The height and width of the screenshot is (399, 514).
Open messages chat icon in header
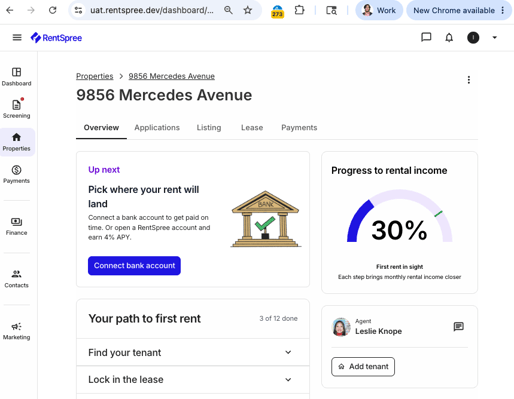tap(426, 37)
